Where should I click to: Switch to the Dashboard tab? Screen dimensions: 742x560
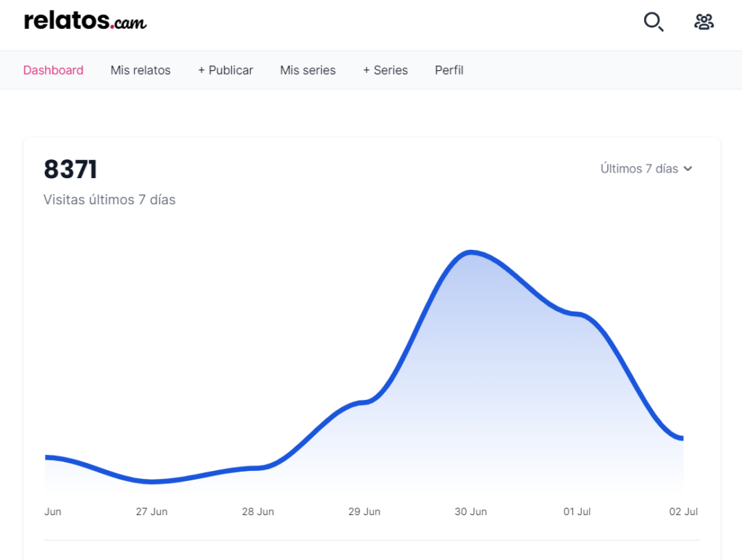pos(54,70)
